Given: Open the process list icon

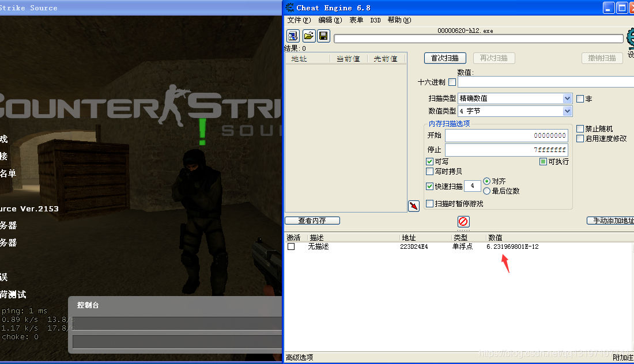Looking at the screenshot, I should click(x=293, y=36).
